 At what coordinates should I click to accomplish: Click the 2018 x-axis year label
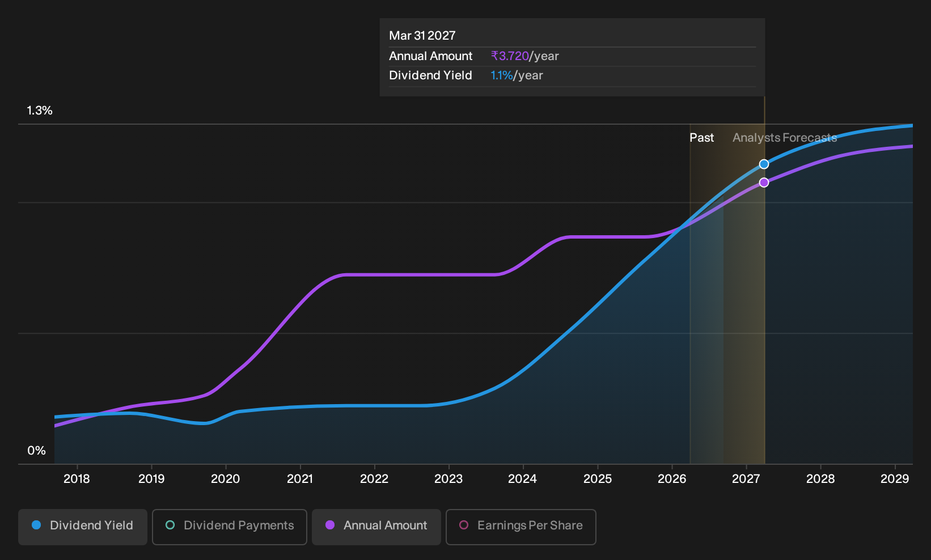coord(77,479)
